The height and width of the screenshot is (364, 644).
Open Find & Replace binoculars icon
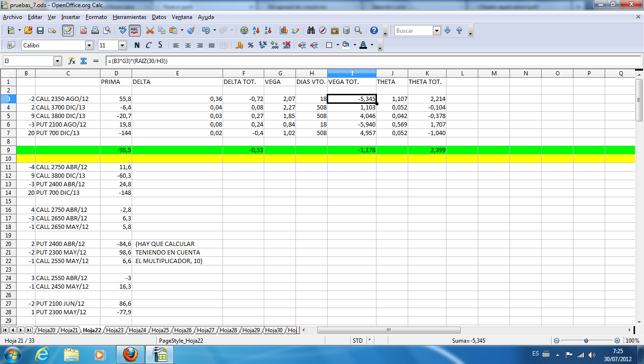click(x=311, y=30)
